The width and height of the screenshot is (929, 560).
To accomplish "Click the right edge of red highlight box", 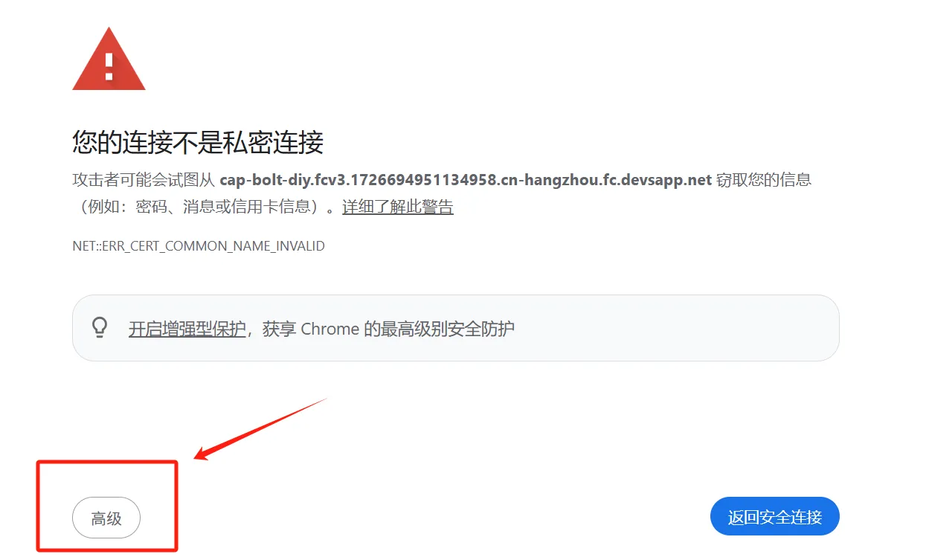I will click(176, 506).
